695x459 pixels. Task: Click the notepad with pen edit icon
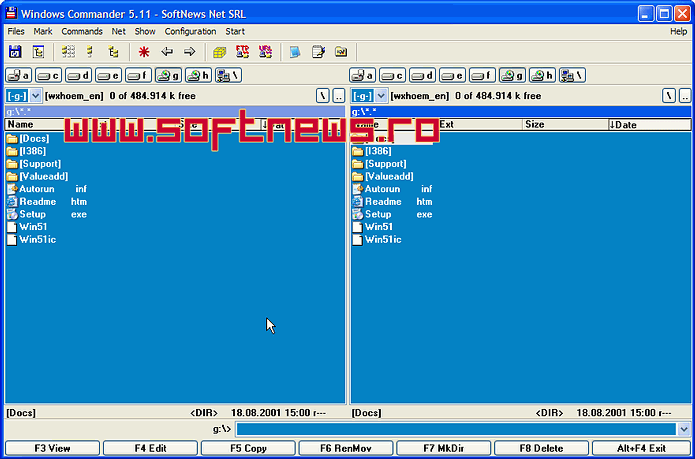click(318, 52)
